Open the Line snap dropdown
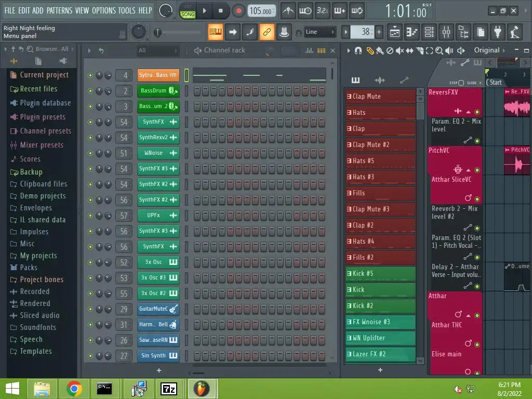 tap(320, 32)
